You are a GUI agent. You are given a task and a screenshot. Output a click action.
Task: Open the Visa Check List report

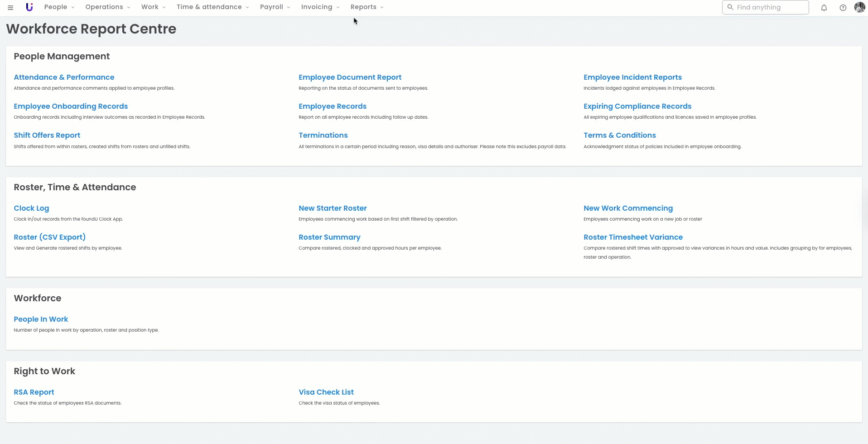[x=326, y=392]
